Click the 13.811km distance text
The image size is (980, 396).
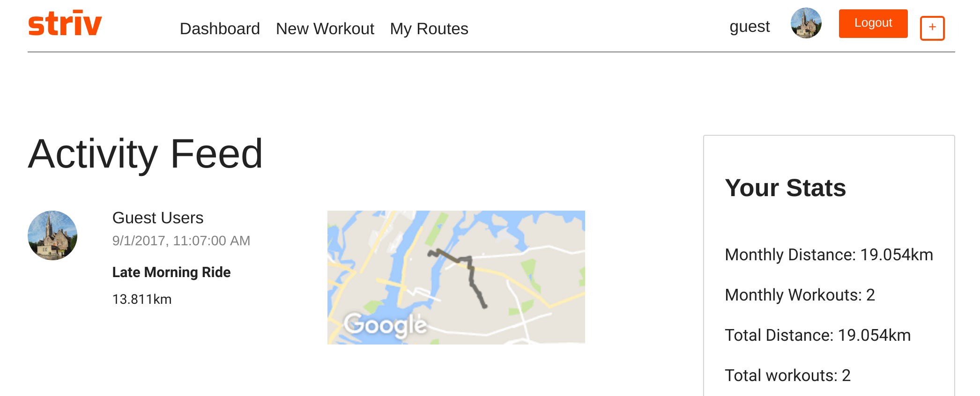pos(142,299)
